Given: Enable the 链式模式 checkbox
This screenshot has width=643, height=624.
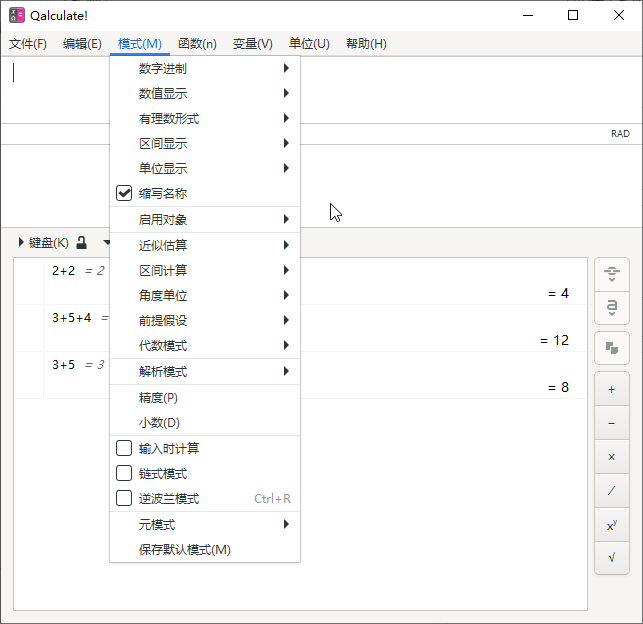Looking at the screenshot, I should (124, 473).
